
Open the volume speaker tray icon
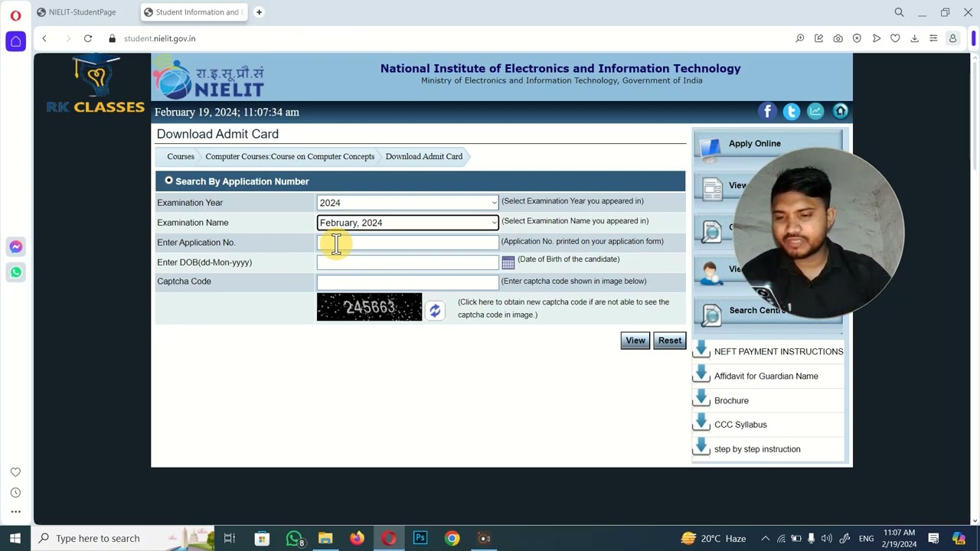coord(827,538)
